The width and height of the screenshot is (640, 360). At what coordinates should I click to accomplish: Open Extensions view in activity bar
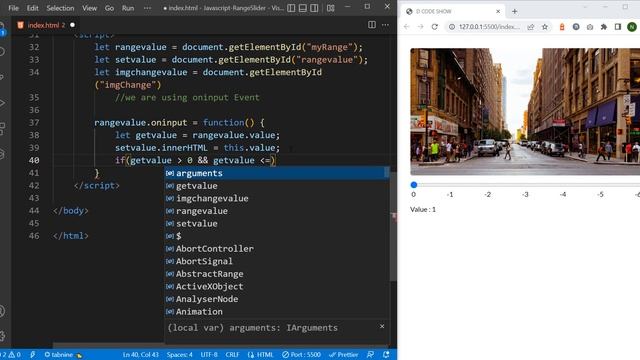coord(2,128)
